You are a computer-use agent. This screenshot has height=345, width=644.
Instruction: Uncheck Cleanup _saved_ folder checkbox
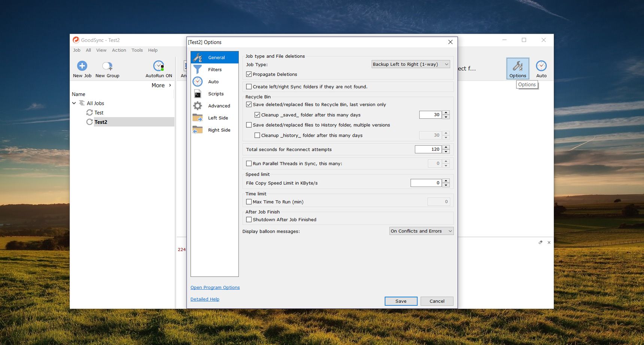[x=257, y=115]
